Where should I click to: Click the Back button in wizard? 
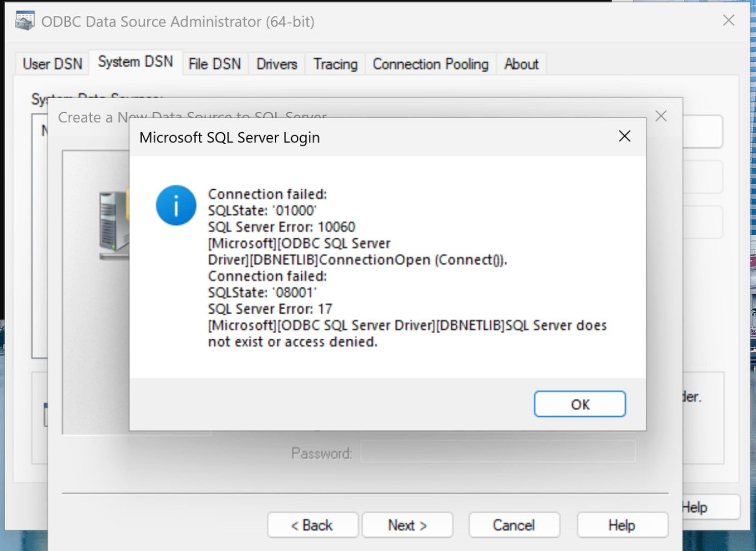312,525
